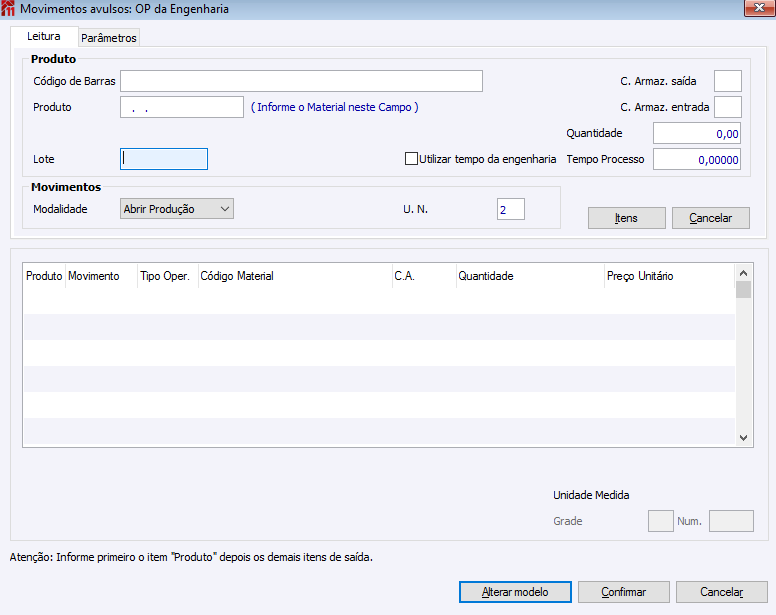Click scroll up arrow in grid
This screenshot has width=776, height=615.
pyautogui.click(x=743, y=273)
